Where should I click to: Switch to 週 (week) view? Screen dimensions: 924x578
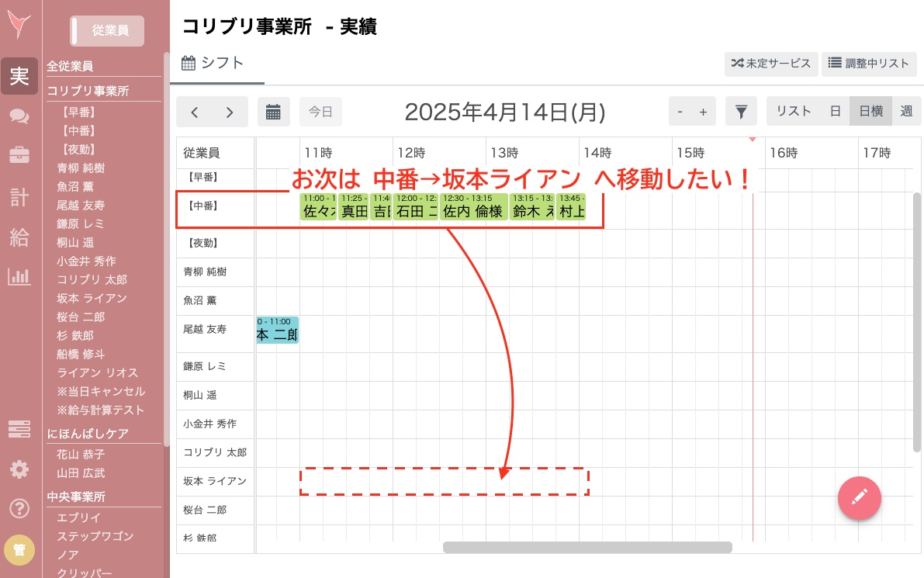click(906, 111)
